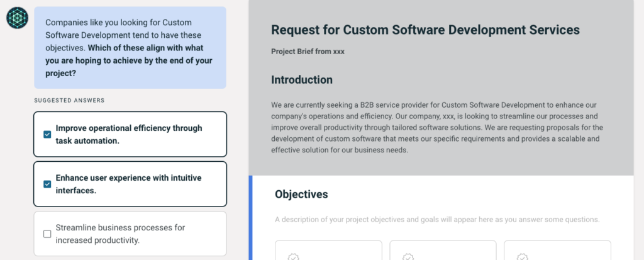Image resolution: width=644 pixels, height=260 pixels.
Task: Click the badge icon in third objective card
Action: click(x=521, y=257)
